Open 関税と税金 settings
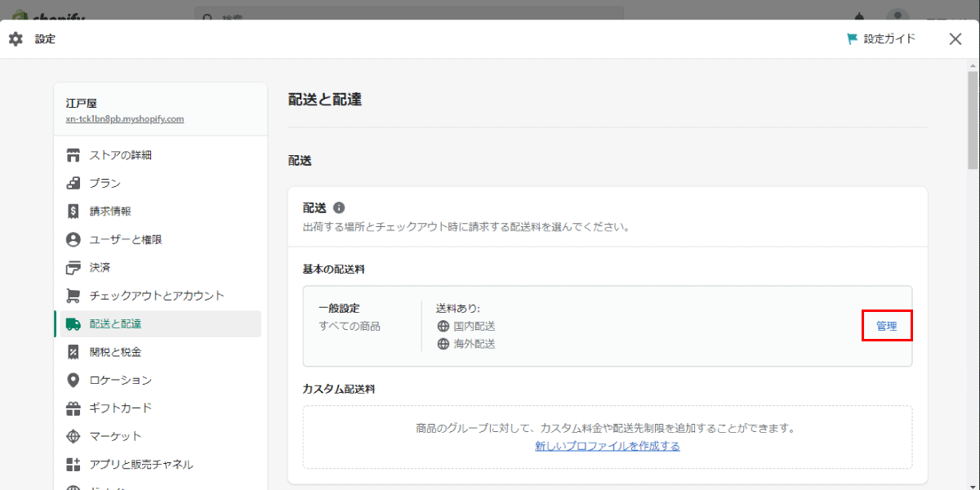 (161, 352)
